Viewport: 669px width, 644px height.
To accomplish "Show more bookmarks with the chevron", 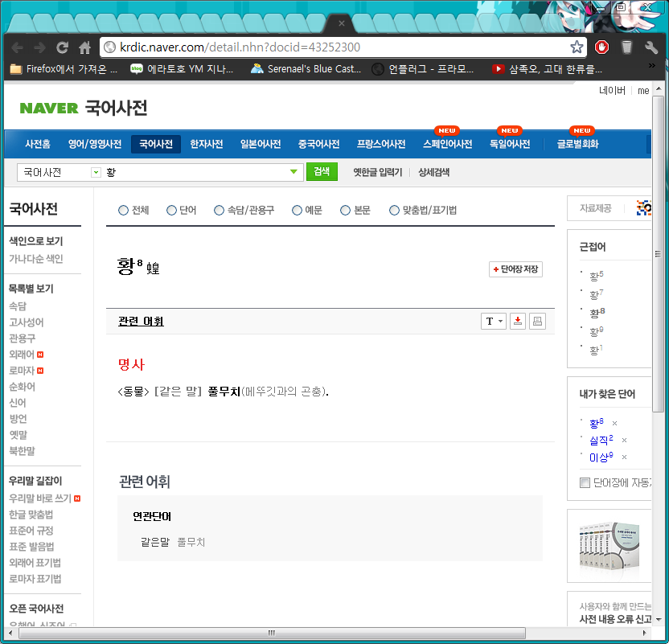I will pyautogui.click(x=651, y=66).
